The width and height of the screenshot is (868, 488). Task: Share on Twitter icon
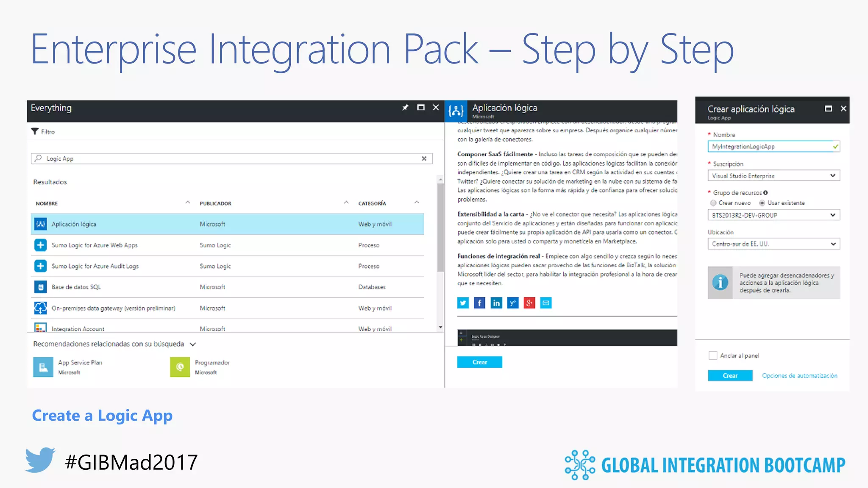point(463,303)
